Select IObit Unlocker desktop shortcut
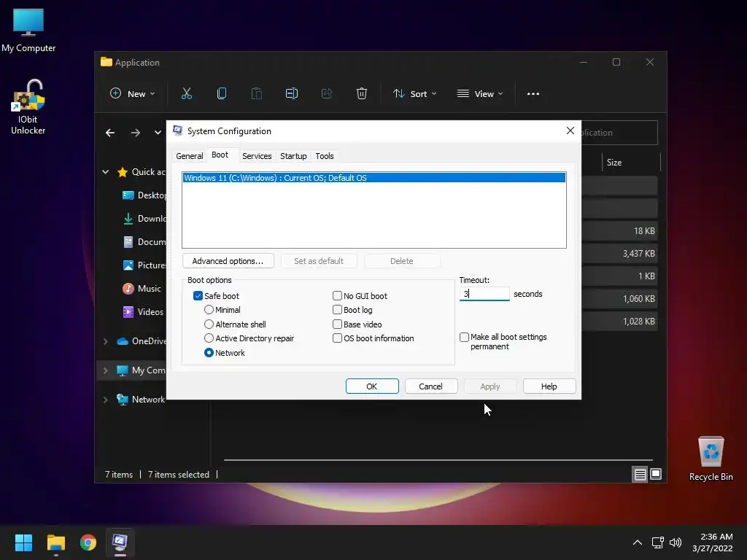747x560 pixels. pos(28,107)
